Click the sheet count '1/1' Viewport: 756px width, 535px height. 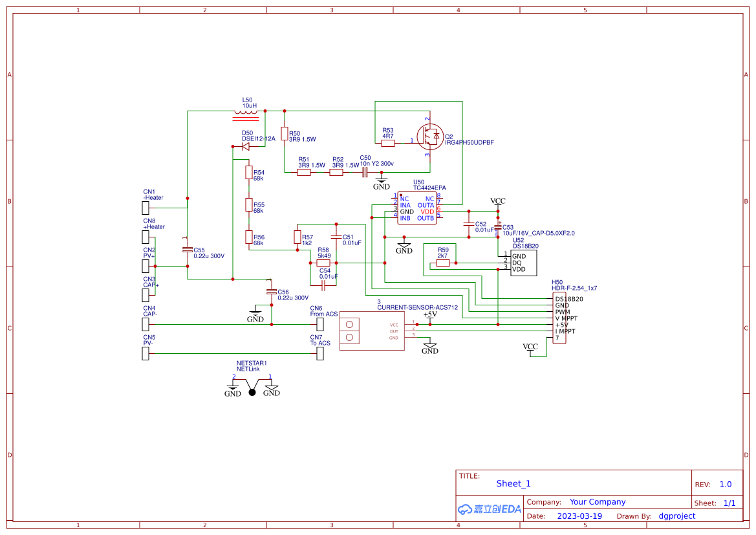(729, 503)
